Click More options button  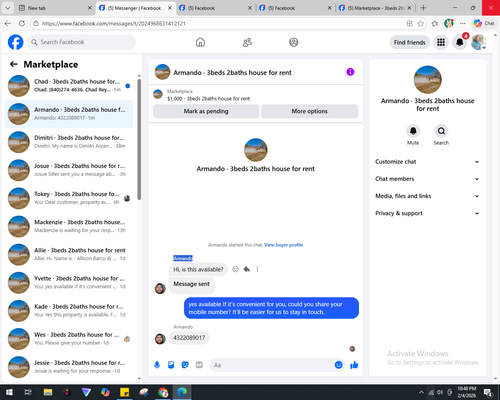(309, 111)
